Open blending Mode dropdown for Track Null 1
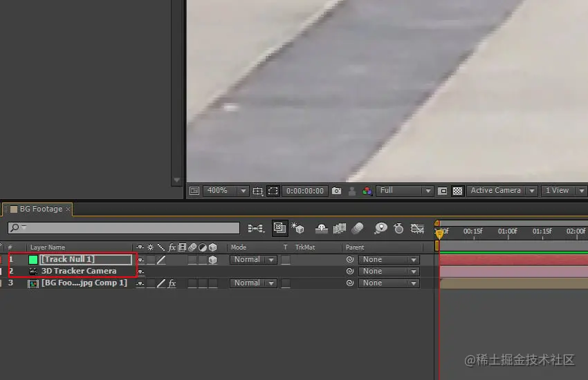Viewport: 588px width, 380px height. 253,260
